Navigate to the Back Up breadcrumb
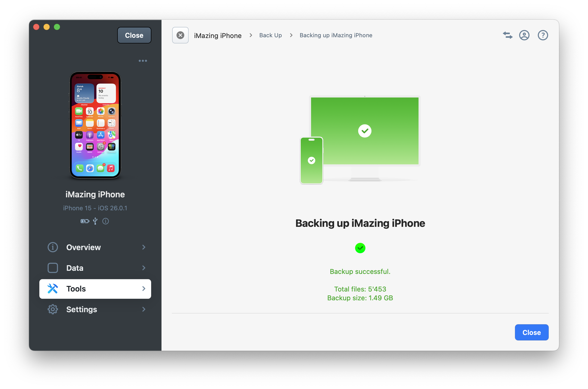This screenshot has width=588, height=389. [x=270, y=35]
